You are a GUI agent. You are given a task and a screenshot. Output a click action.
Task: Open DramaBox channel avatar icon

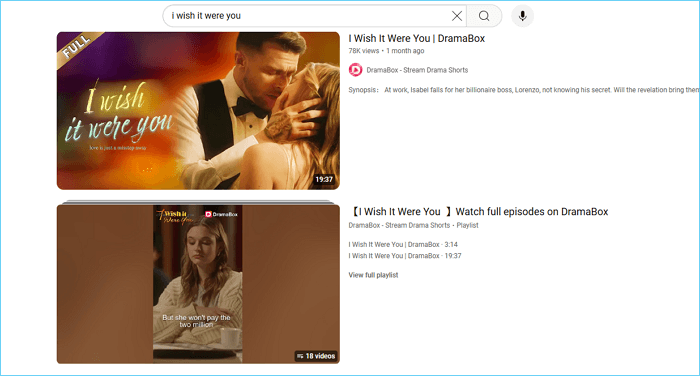coord(355,70)
